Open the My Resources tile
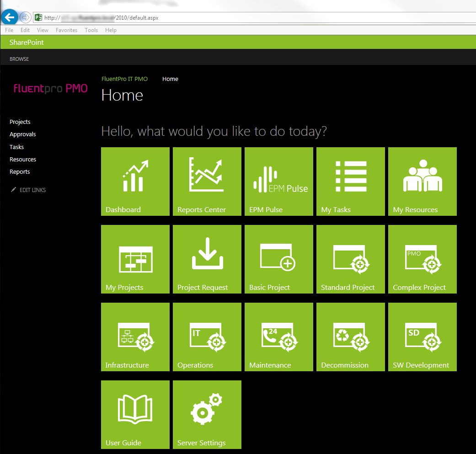The width and height of the screenshot is (476, 454). click(x=422, y=182)
